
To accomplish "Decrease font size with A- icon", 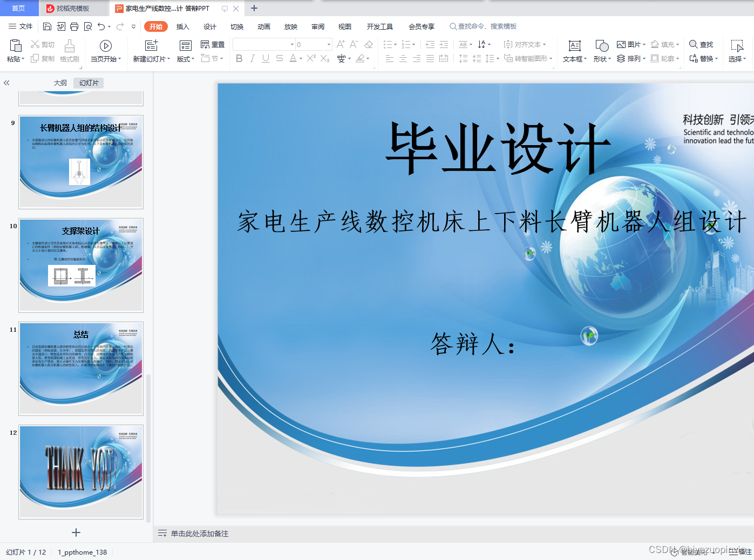I will (x=354, y=44).
